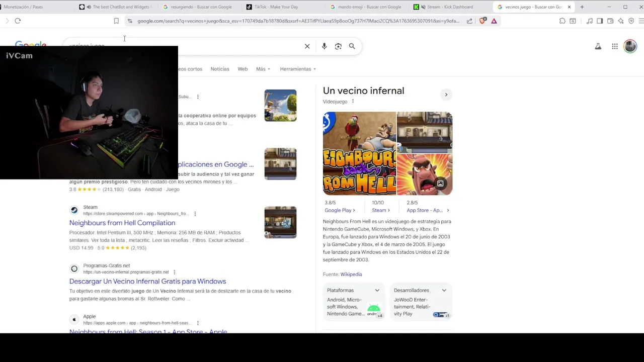Switch to The best ChatBot and Widgets tab

[x=117, y=7]
